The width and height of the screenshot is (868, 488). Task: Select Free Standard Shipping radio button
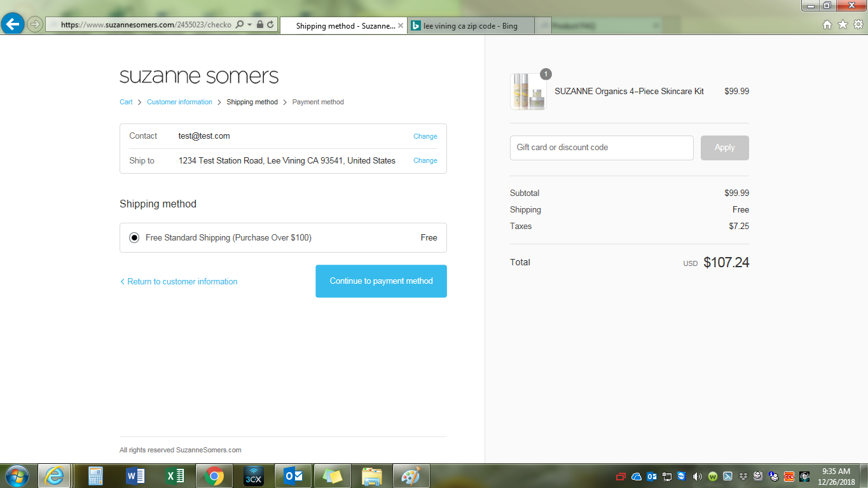tap(134, 238)
